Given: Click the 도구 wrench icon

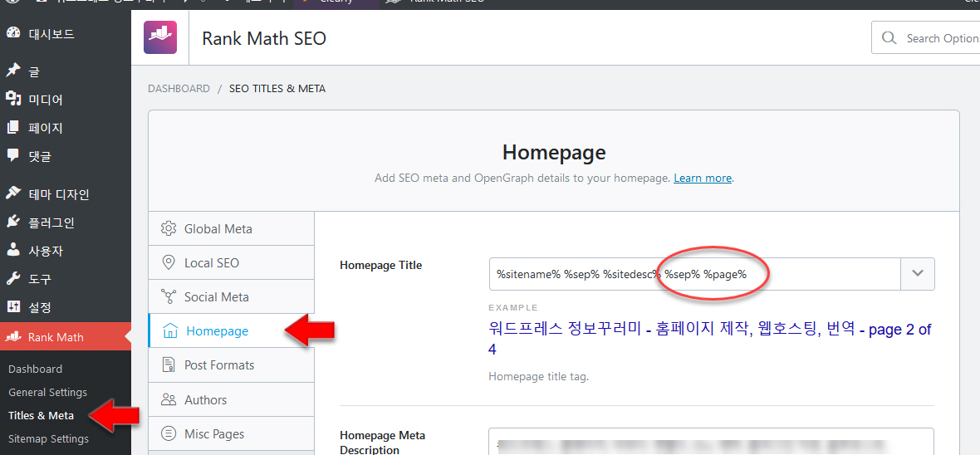Looking at the screenshot, I should 12,279.
